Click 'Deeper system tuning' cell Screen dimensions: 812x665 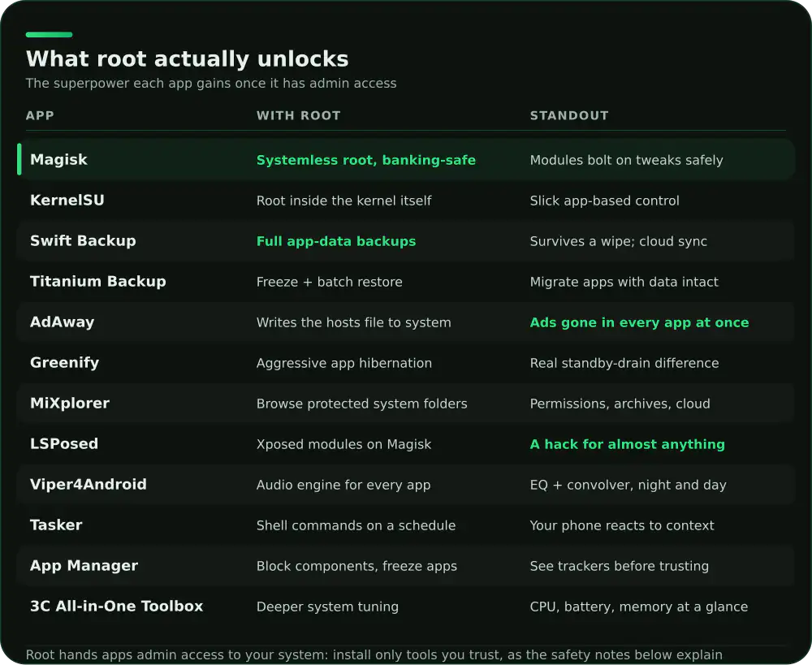(327, 607)
